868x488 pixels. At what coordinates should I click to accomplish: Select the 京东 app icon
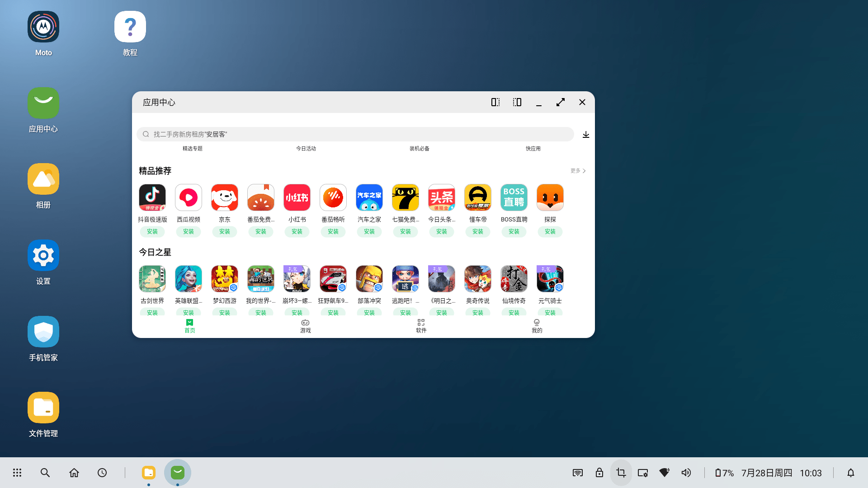pyautogui.click(x=225, y=197)
